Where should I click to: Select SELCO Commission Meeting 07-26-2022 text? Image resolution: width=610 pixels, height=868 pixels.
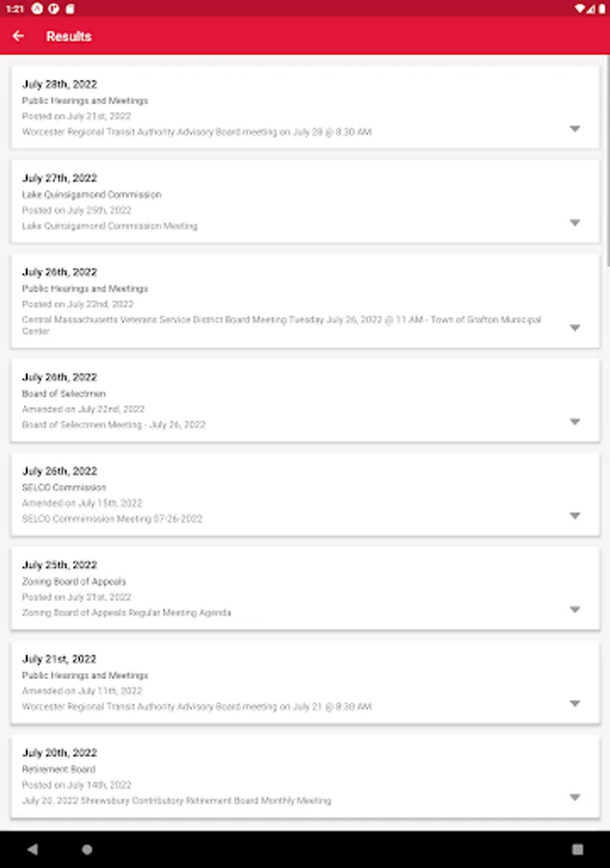pyautogui.click(x=113, y=519)
